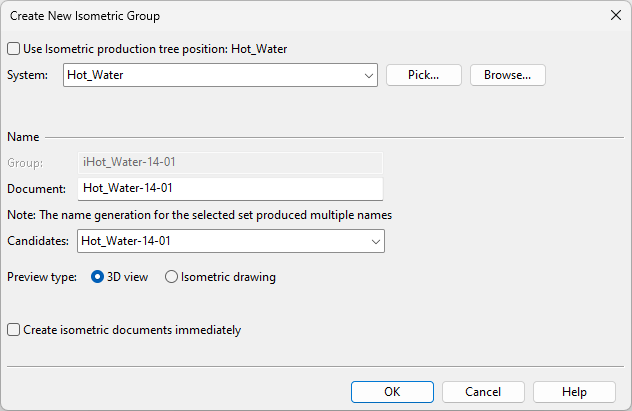This screenshot has height=411, width=632.
Task: Cancel the new isometric group dialog
Action: pos(483,392)
